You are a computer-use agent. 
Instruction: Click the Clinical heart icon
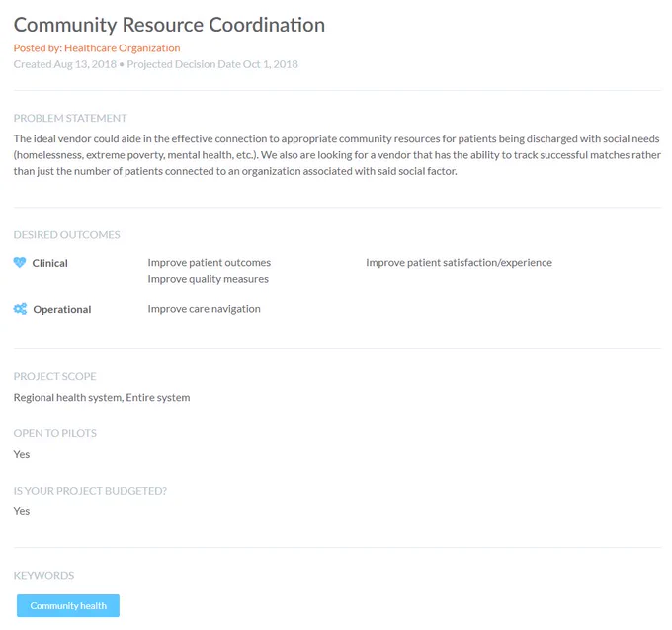[20, 262]
